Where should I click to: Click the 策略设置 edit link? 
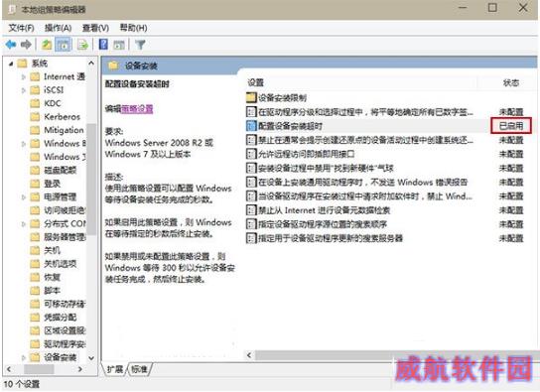click(x=137, y=109)
